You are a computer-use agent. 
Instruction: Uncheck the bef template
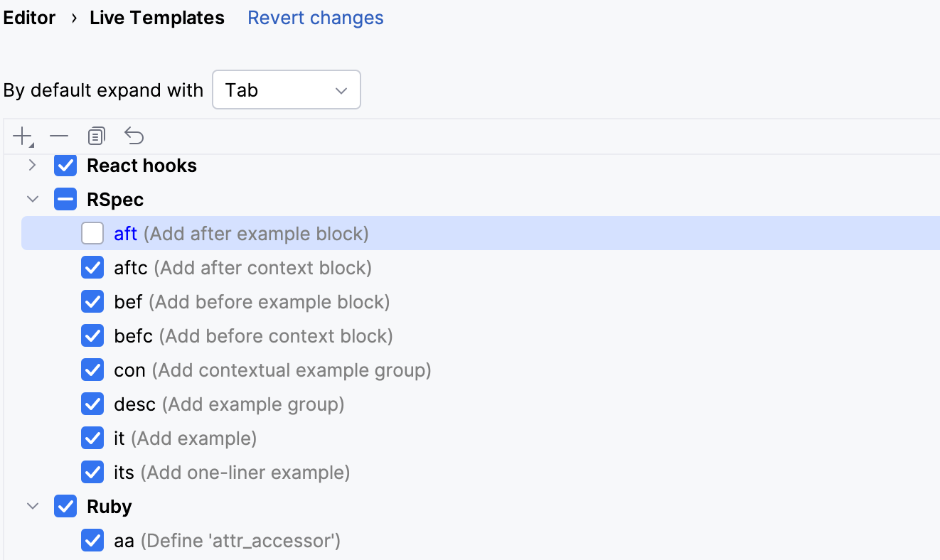(x=92, y=301)
